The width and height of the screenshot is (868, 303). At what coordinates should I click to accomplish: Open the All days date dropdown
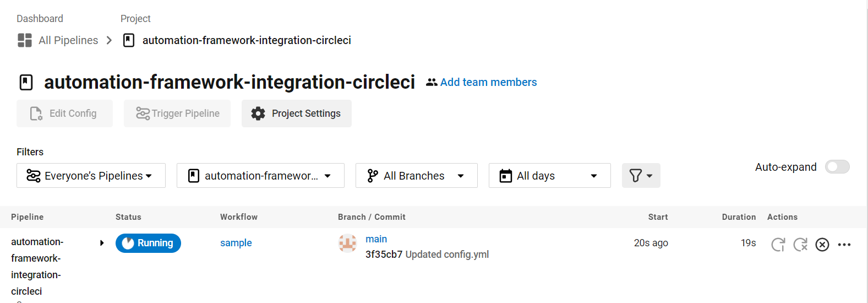549,176
